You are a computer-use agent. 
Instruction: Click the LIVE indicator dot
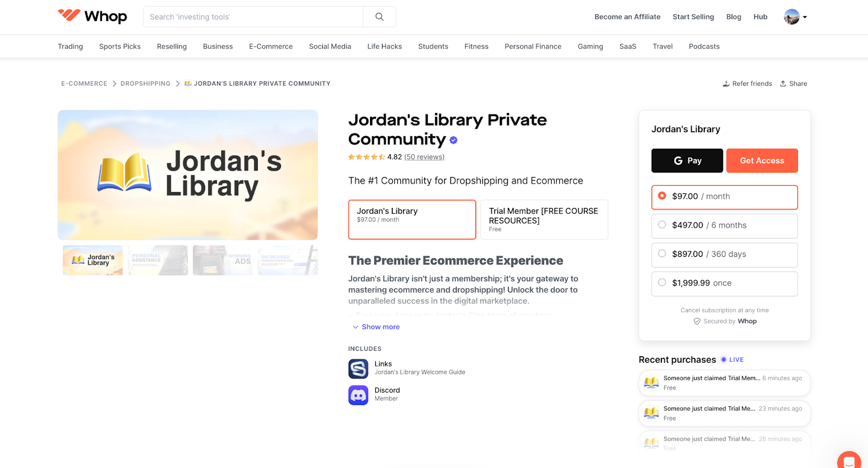724,359
